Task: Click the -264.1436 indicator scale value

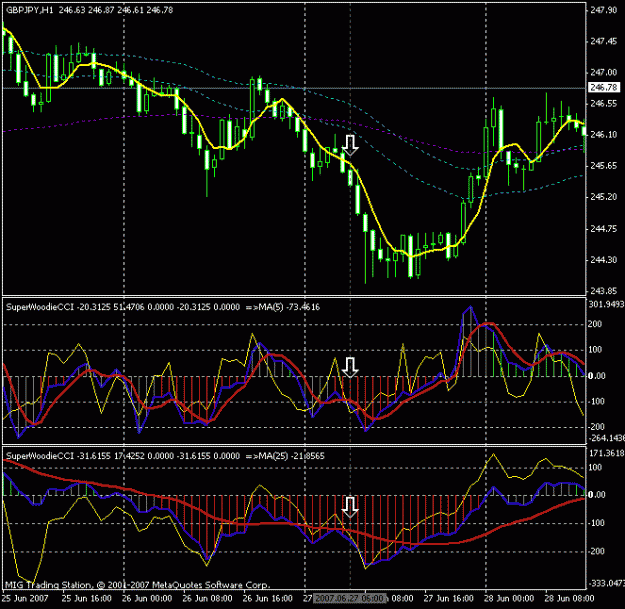Action: [x=606, y=438]
